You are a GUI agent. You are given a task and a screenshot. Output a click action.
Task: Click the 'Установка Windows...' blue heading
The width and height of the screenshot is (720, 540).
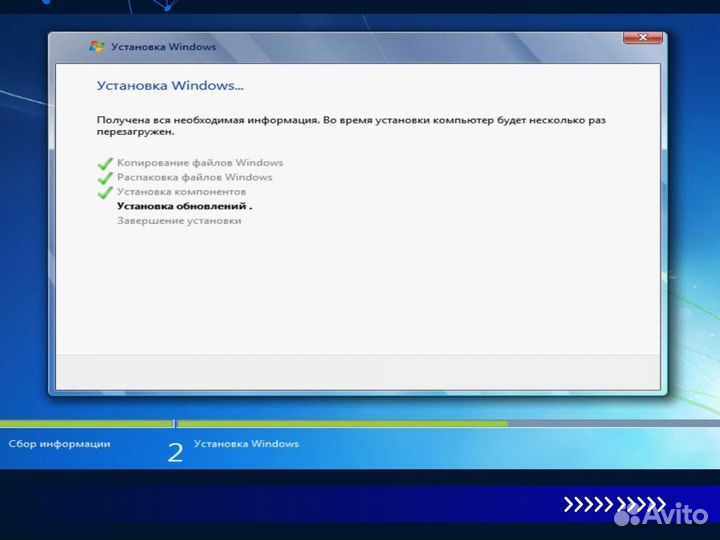tap(170, 85)
